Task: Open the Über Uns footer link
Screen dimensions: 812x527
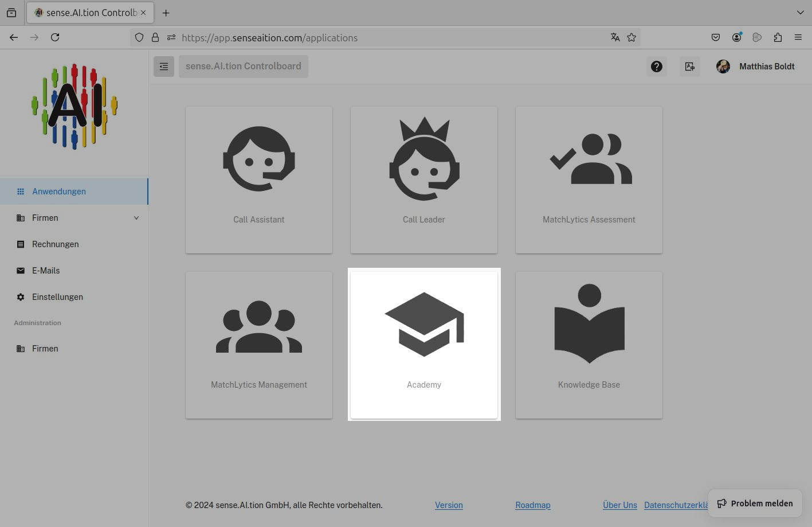Action: [620, 505]
